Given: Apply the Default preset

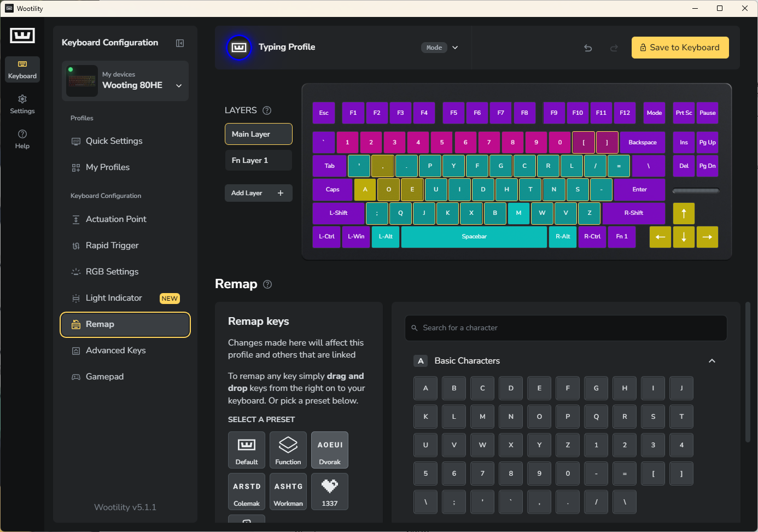Looking at the screenshot, I should 247,450.
